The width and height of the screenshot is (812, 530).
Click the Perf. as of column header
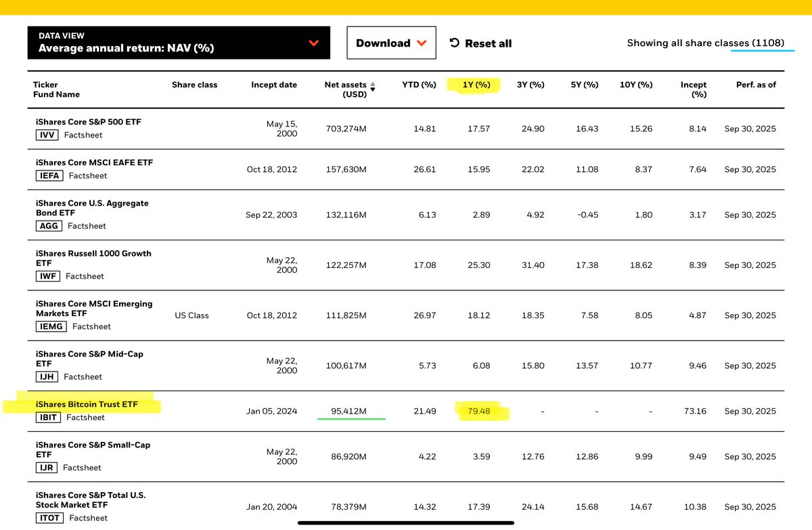(756, 85)
